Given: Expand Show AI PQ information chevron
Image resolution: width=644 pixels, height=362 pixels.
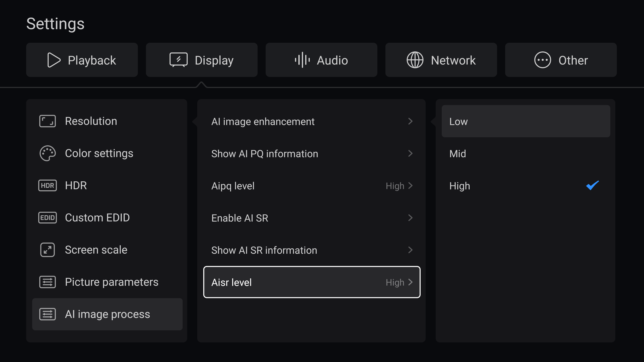Looking at the screenshot, I should [x=410, y=153].
